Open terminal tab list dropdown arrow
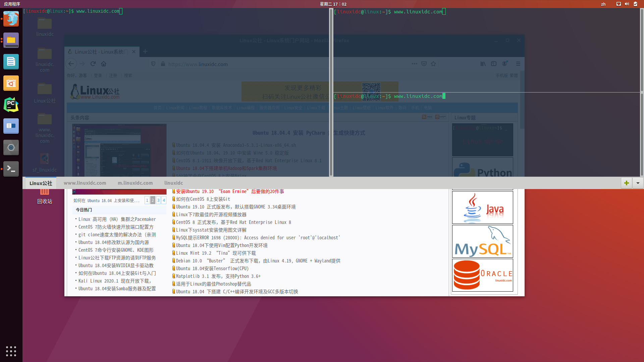Screen dimensions: 644x362 point(638,183)
